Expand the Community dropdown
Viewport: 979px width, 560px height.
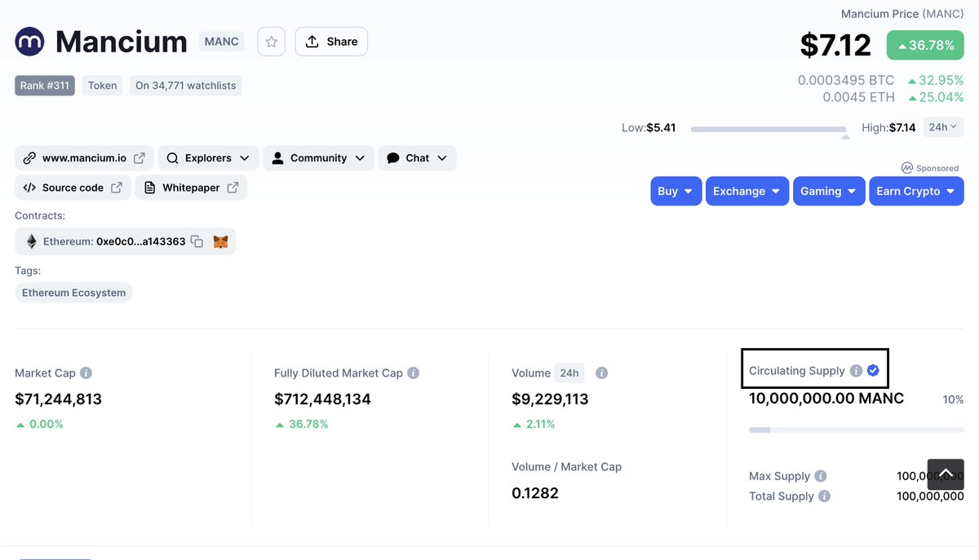coord(318,158)
